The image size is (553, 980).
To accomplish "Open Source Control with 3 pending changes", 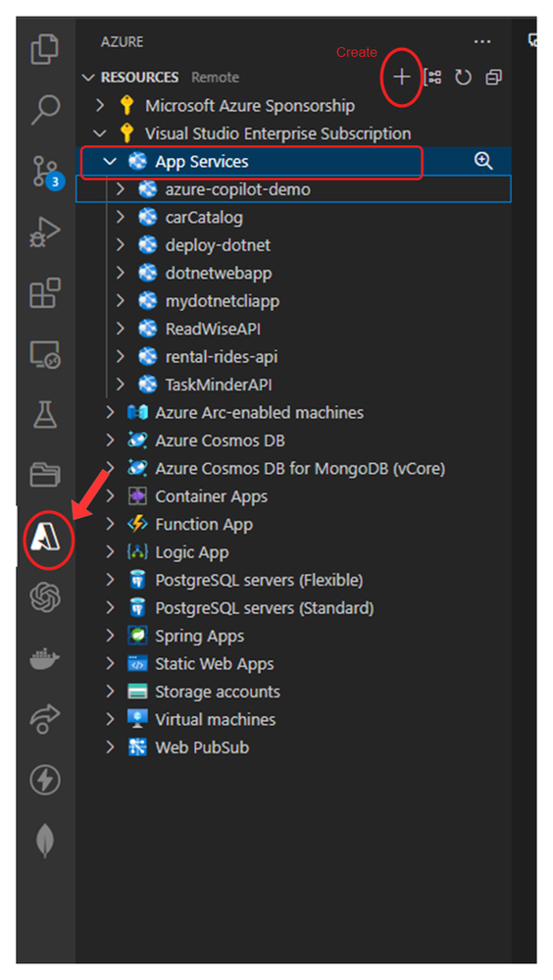I will point(46,172).
